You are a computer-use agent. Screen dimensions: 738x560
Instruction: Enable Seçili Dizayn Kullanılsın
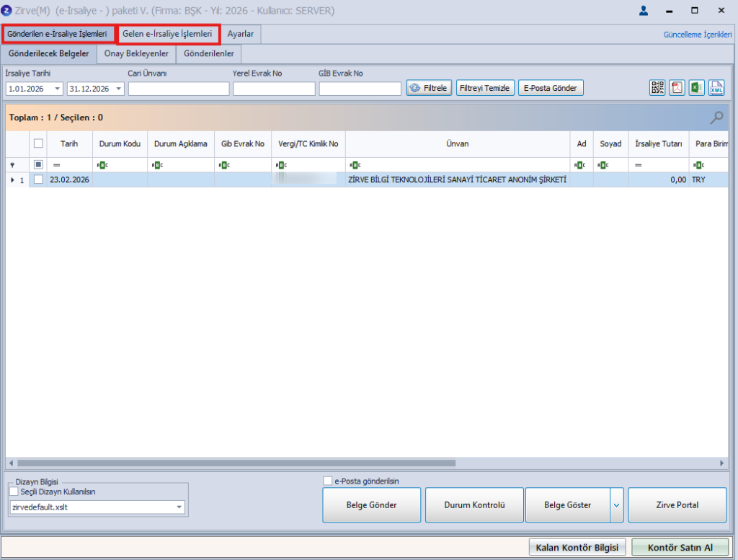[14, 492]
